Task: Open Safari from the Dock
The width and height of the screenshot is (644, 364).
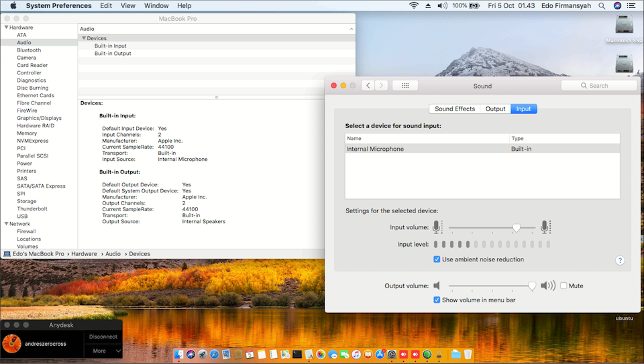Action: tap(215, 354)
